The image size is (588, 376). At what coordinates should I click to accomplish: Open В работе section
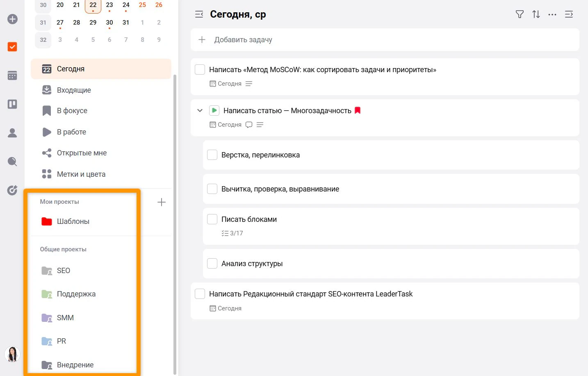(101, 132)
